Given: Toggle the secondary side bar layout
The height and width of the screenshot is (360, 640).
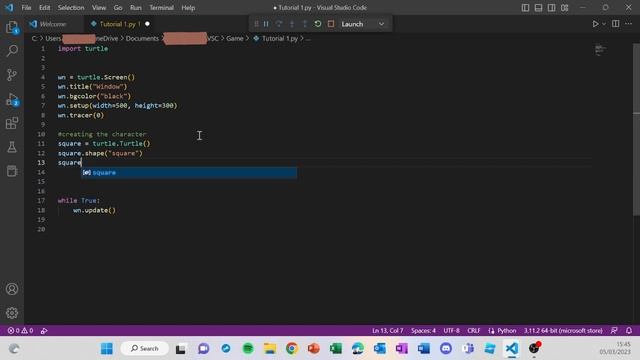Looking at the screenshot, I should click(x=551, y=8).
